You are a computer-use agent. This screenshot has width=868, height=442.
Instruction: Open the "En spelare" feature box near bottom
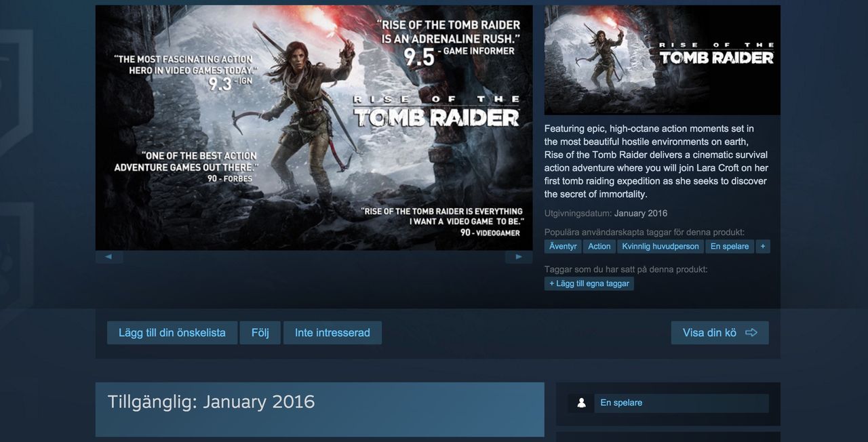680,403
